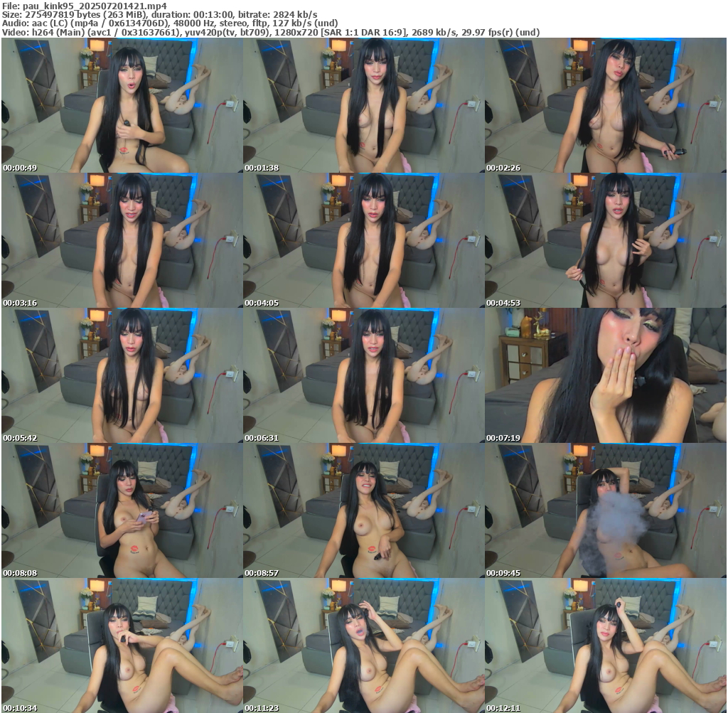Screen dimensions: 728x713
Task: Click the file name line 'pau_kink95_202507201421.mp4'
Action: [84, 6]
